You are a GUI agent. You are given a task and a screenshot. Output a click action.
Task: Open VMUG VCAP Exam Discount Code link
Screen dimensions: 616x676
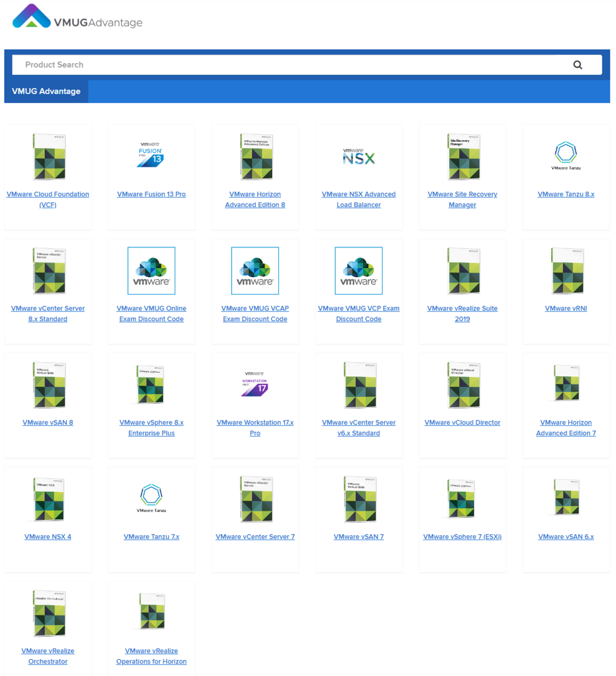click(255, 314)
